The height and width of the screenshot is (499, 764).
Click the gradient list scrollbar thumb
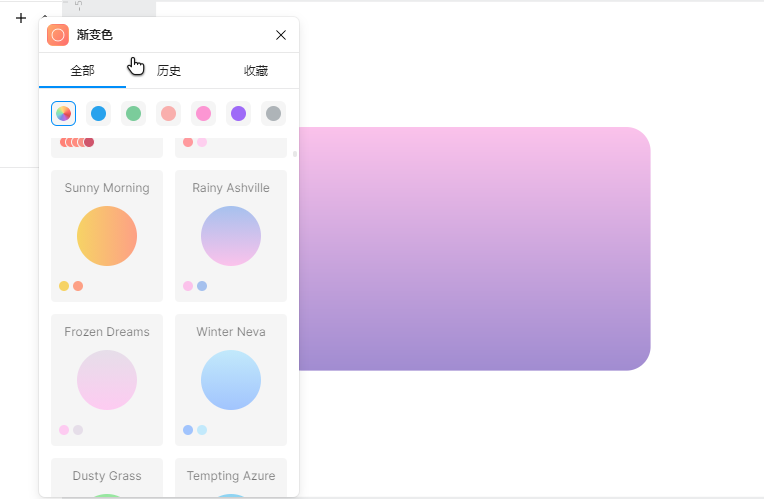pos(295,154)
